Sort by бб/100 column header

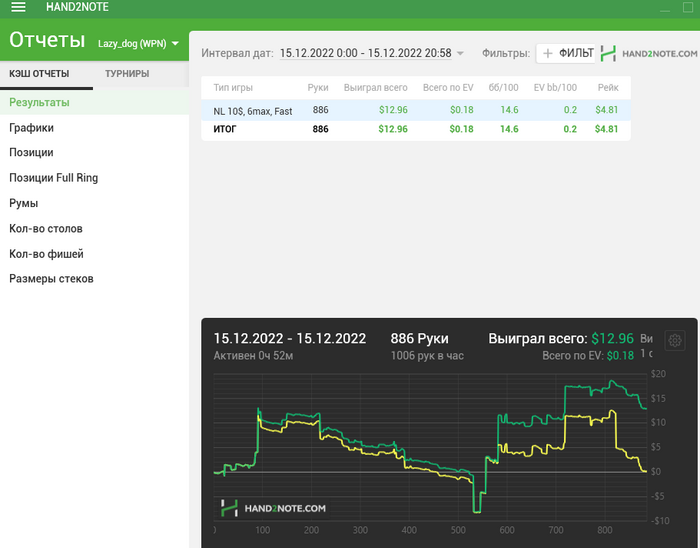coord(503,87)
